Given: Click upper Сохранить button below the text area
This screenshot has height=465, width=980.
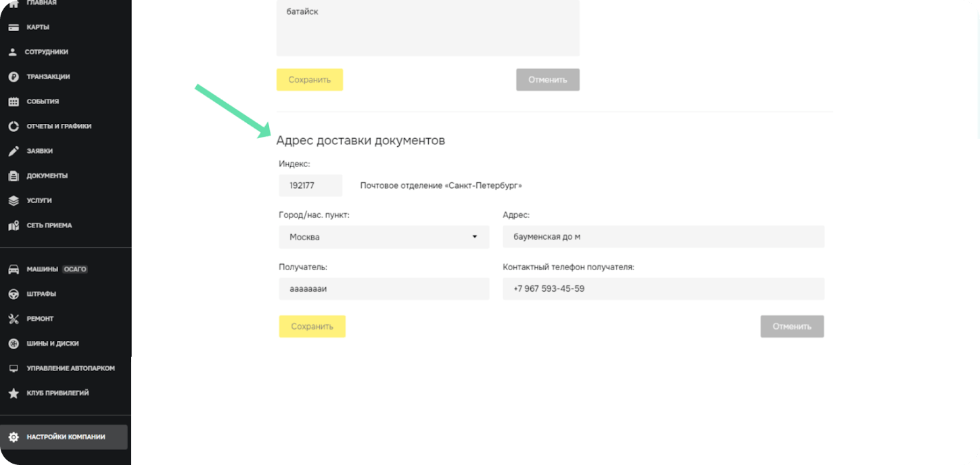Looking at the screenshot, I should [309, 80].
